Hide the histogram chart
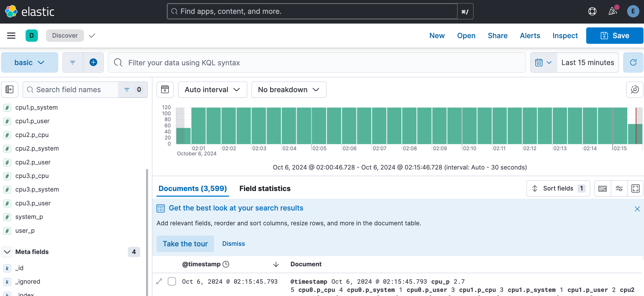644x296 pixels. click(x=165, y=89)
